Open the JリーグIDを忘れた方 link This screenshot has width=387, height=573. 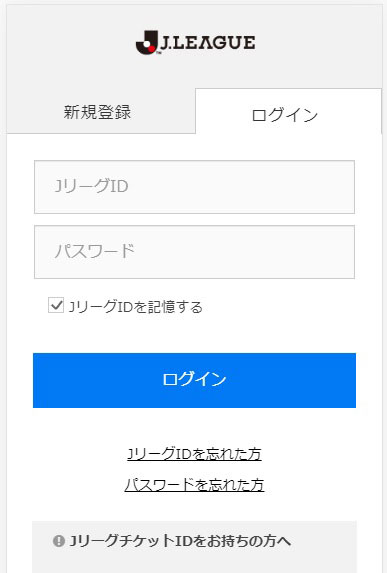(x=194, y=454)
